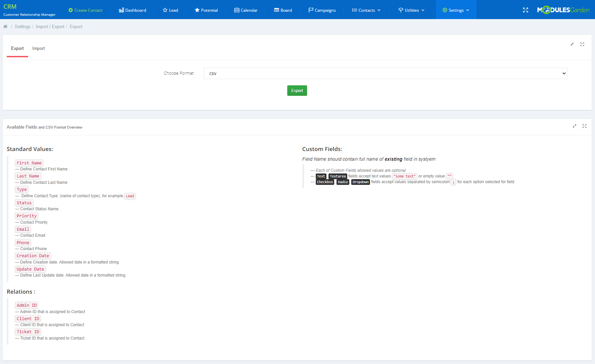Click the ModulesGarden logo
The image size is (595, 364).
[x=563, y=10]
